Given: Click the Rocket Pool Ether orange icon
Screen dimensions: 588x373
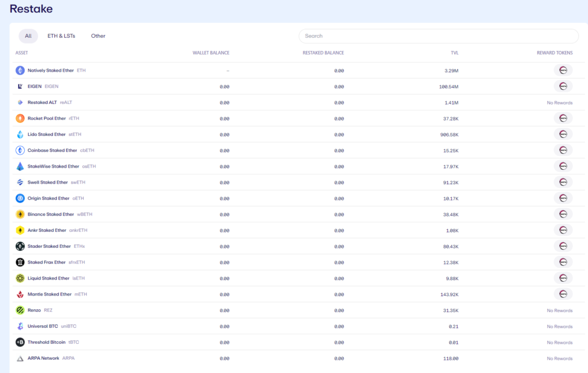Looking at the screenshot, I should (x=20, y=118).
